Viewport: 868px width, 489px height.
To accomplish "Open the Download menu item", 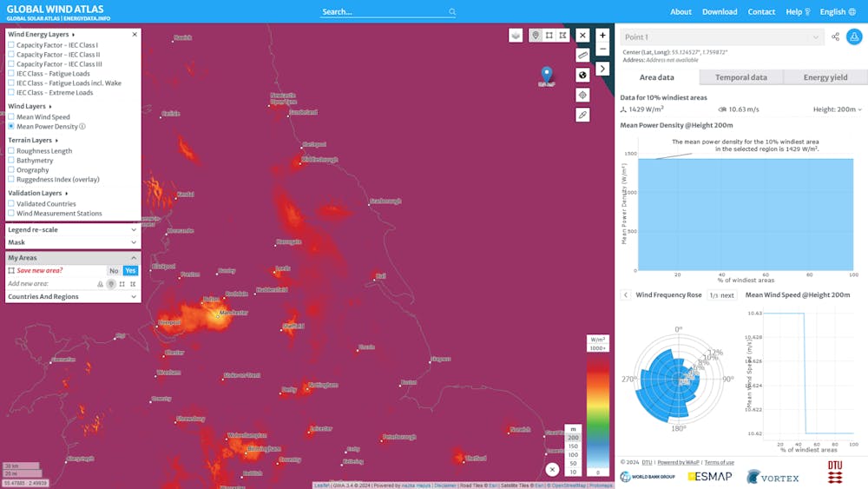I will pyautogui.click(x=720, y=11).
